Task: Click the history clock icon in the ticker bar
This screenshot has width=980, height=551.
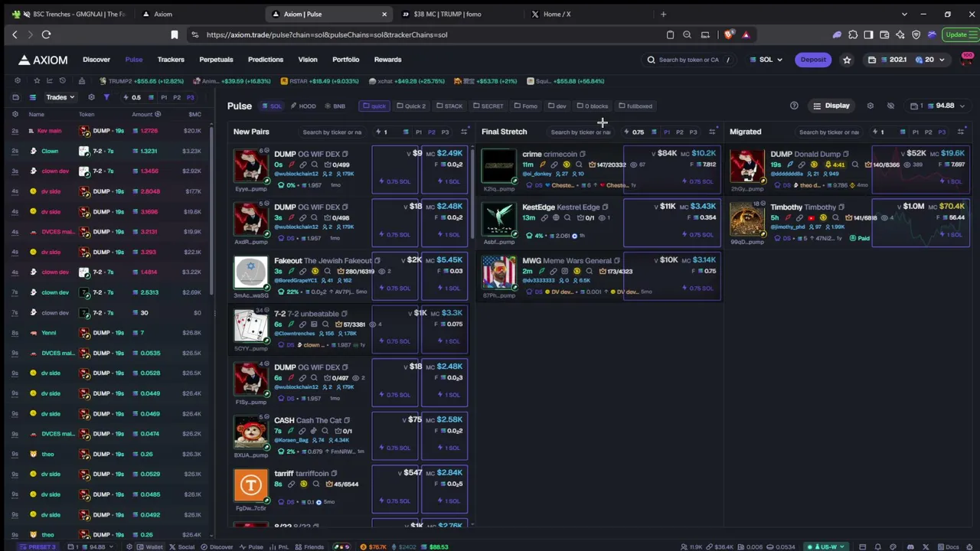Action: pyautogui.click(x=62, y=80)
